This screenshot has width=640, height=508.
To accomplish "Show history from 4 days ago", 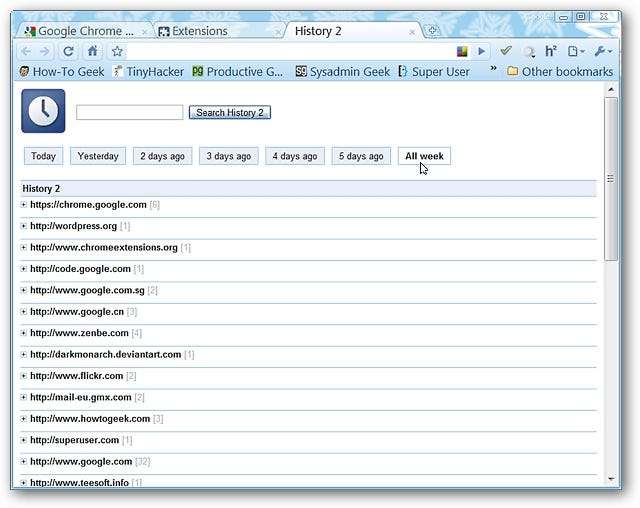I will click(x=295, y=156).
